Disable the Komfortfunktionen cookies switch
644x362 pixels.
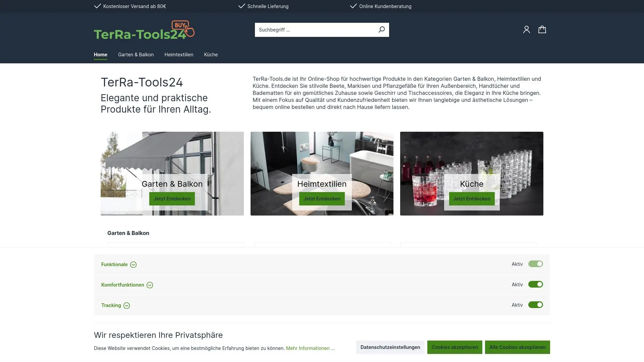point(535,284)
